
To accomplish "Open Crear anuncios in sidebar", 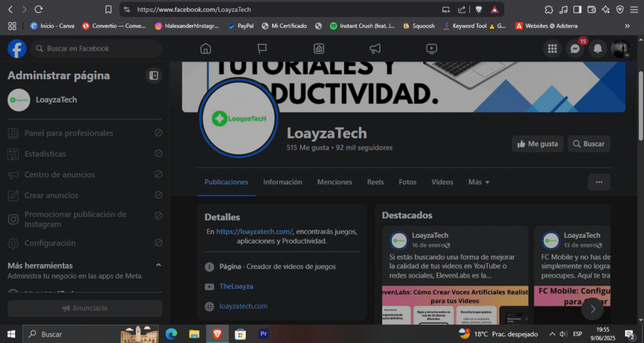I will (x=85, y=195).
